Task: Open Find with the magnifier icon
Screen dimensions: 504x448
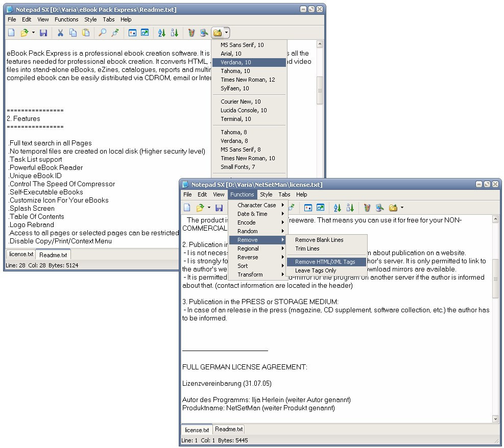Action: point(102,33)
